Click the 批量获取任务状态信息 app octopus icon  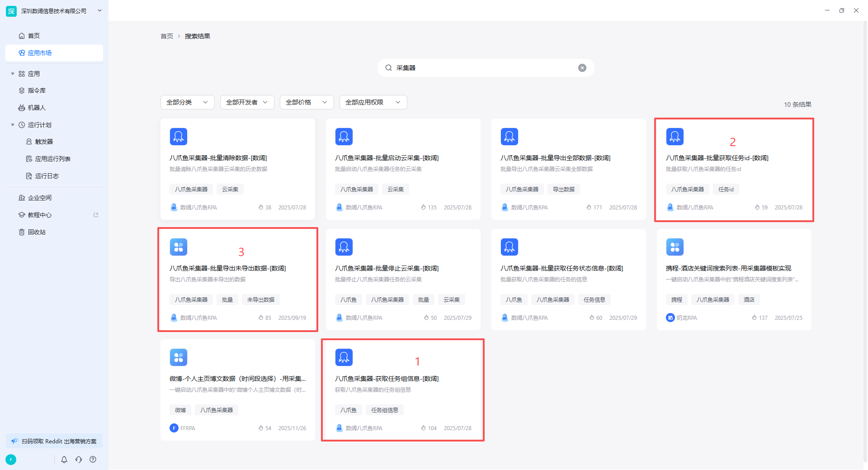tap(509, 247)
